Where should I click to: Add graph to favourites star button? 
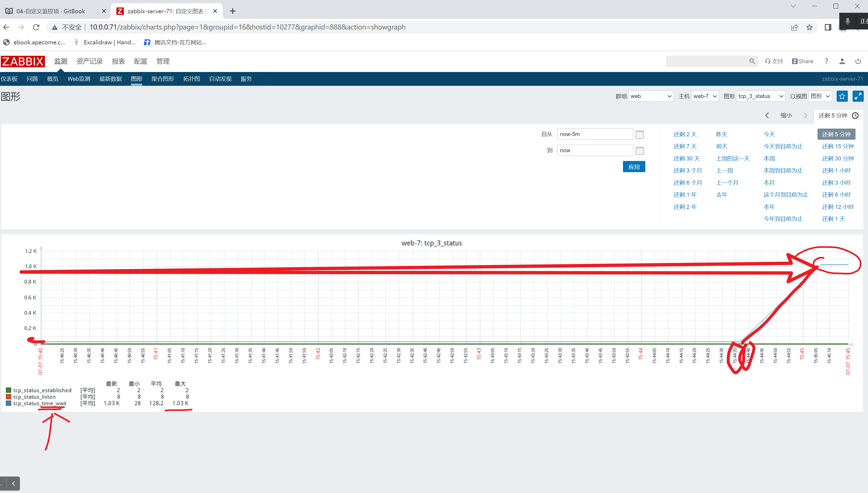tap(842, 96)
